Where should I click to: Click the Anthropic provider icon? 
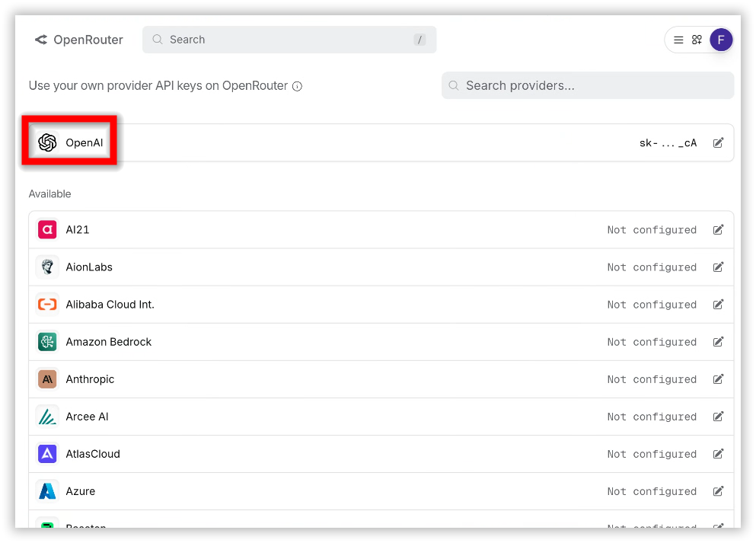(x=47, y=379)
